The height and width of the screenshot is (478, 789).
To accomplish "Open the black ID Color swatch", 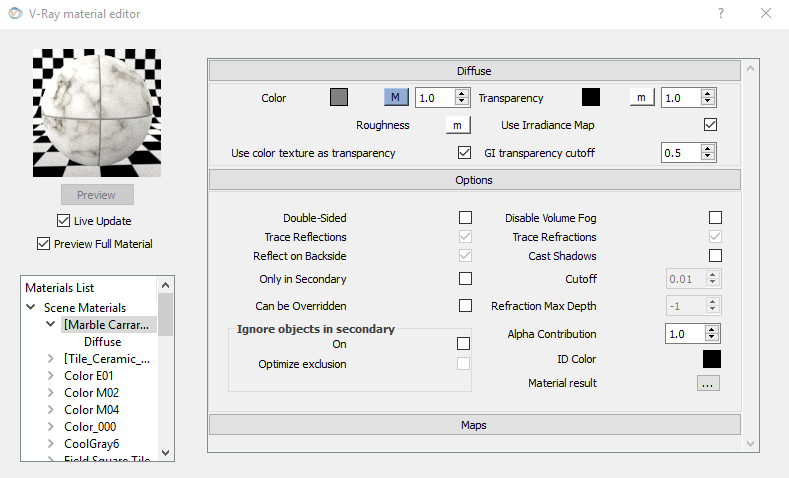I will pos(711,359).
